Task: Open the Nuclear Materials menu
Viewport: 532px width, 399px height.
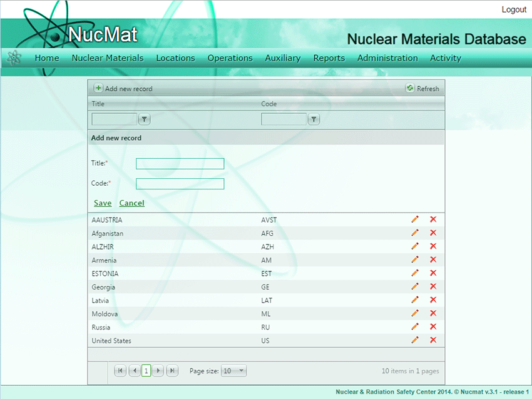Action: coord(108,58)
